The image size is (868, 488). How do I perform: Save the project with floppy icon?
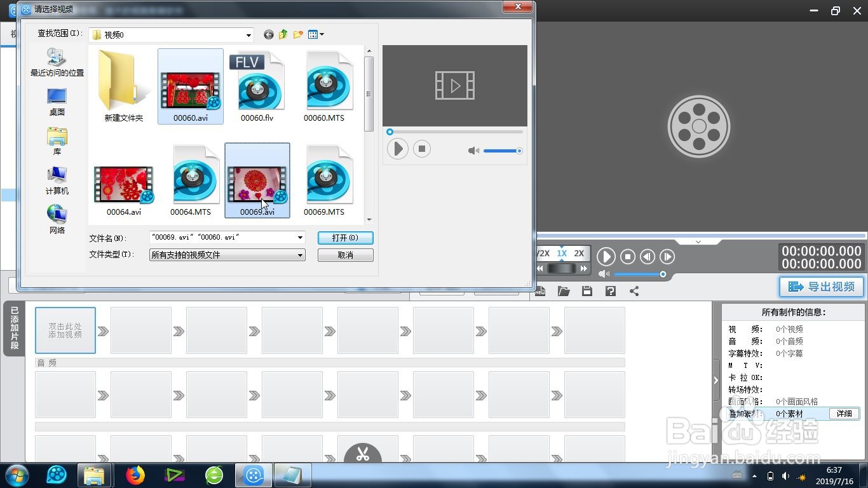tap(587, 291)
